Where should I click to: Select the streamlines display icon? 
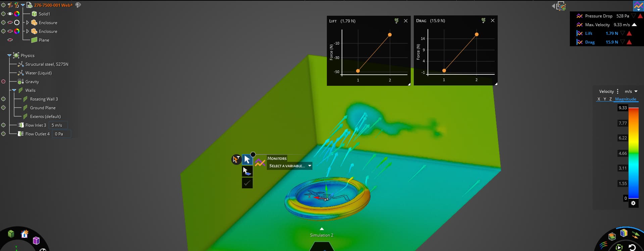[604, 245]
